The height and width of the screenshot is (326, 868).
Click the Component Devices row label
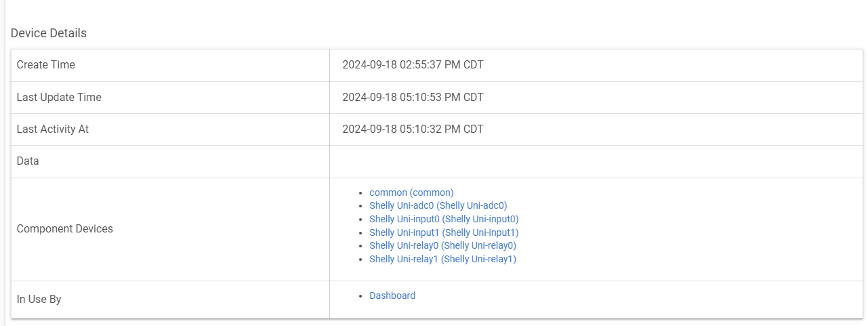pyautogui.click(x=64, y=228)
